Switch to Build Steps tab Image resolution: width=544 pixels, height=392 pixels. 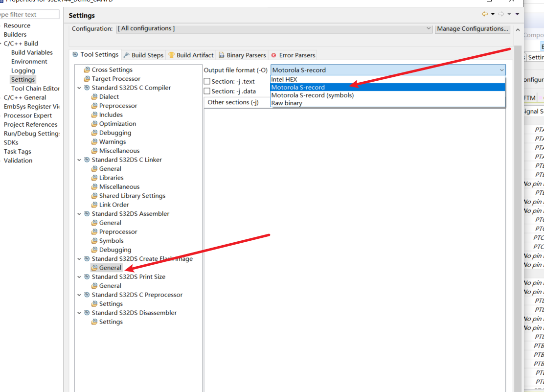pyautogui.click(x=144, y=55)
